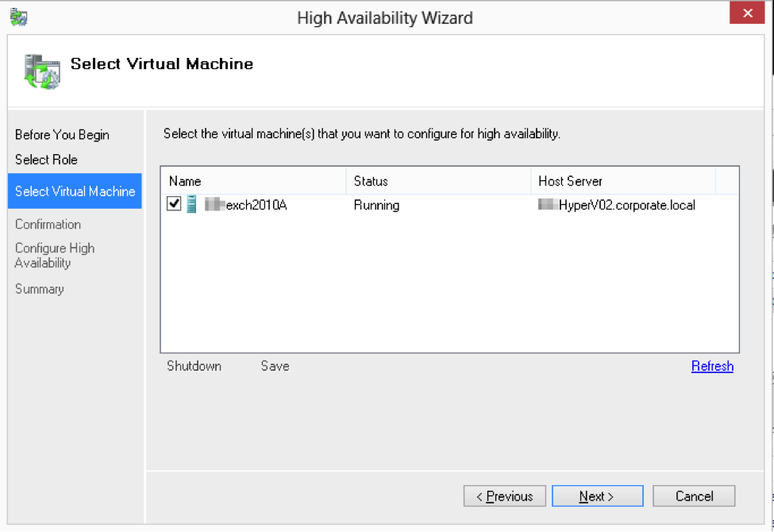Open the Summary step

pyautogui.click(x=39, y=289)
